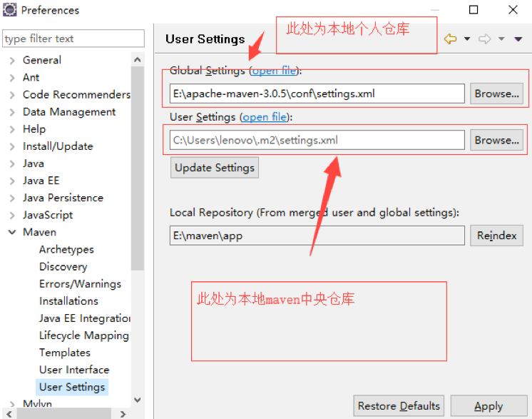The width and height of the screenshot is (532, 419).
Task: Click the Apply button
Action: (x=488, y=405)
